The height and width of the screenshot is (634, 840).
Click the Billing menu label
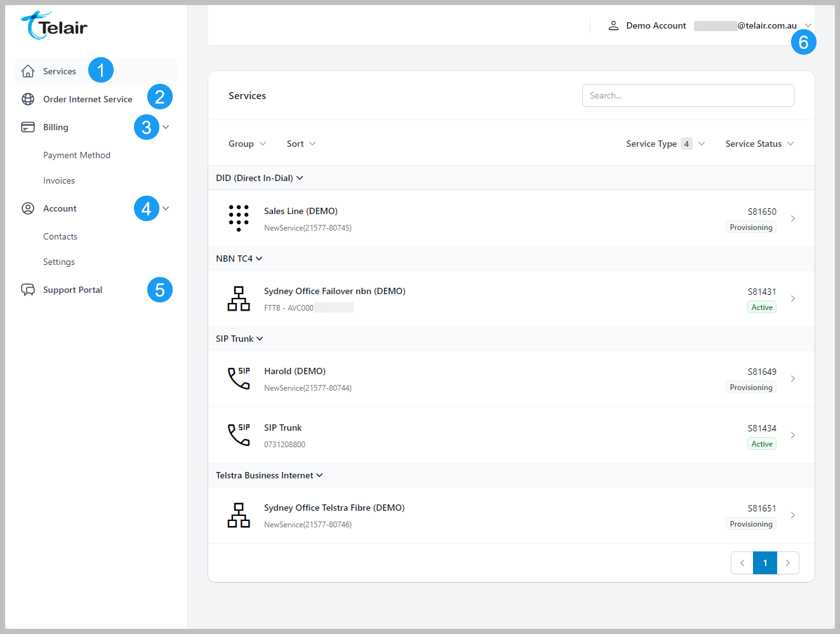coord(56,127)
